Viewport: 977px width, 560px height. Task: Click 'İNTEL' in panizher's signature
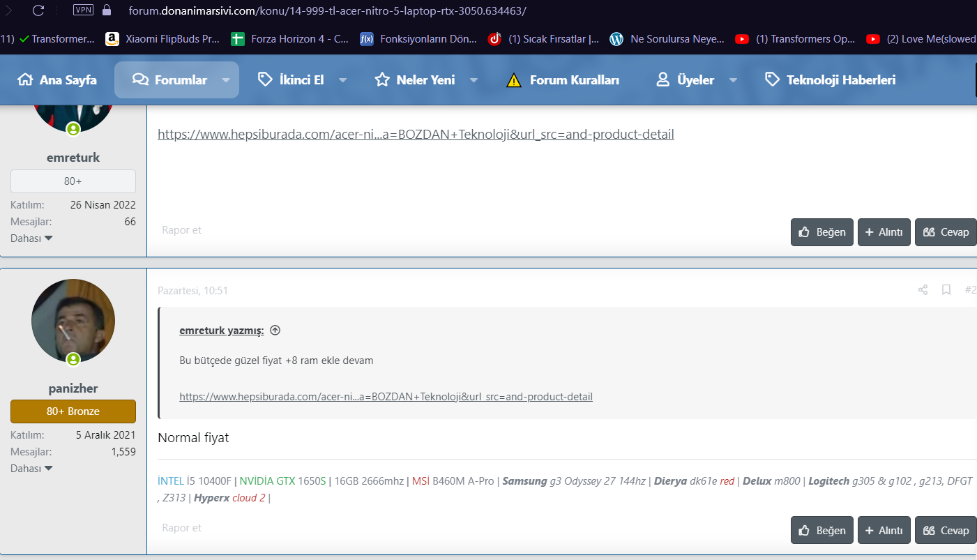171,481
